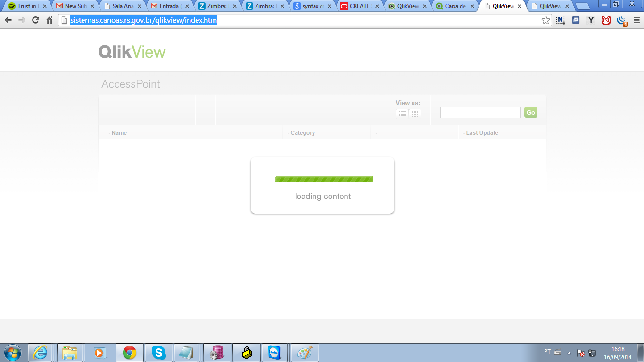644x362 pixels.
Task: Click the "View as:" label
Action: tap(408, 103)
